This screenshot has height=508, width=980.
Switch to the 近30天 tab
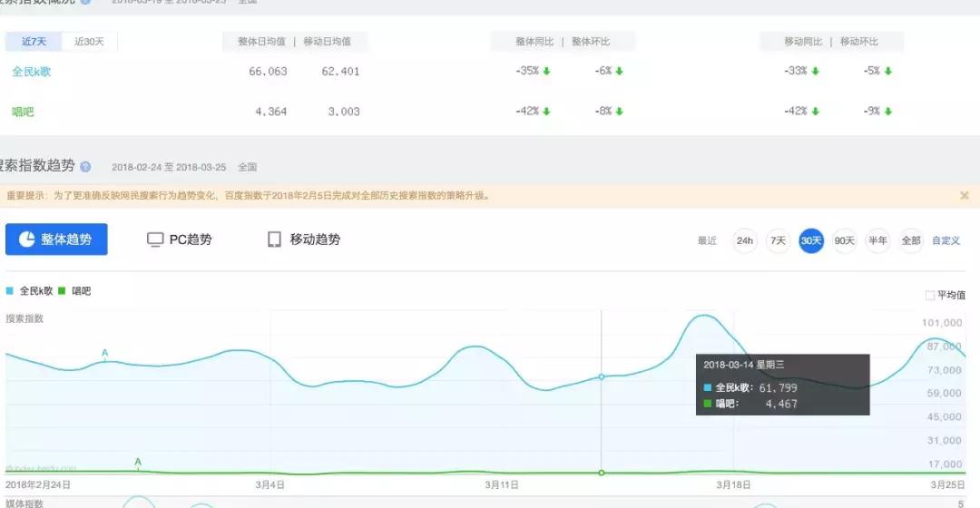point(89,42)
